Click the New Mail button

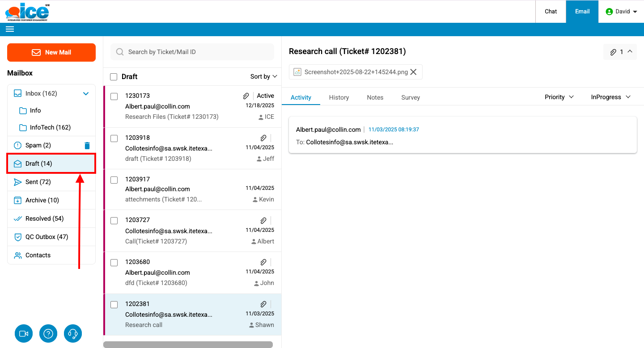point(51,52)
